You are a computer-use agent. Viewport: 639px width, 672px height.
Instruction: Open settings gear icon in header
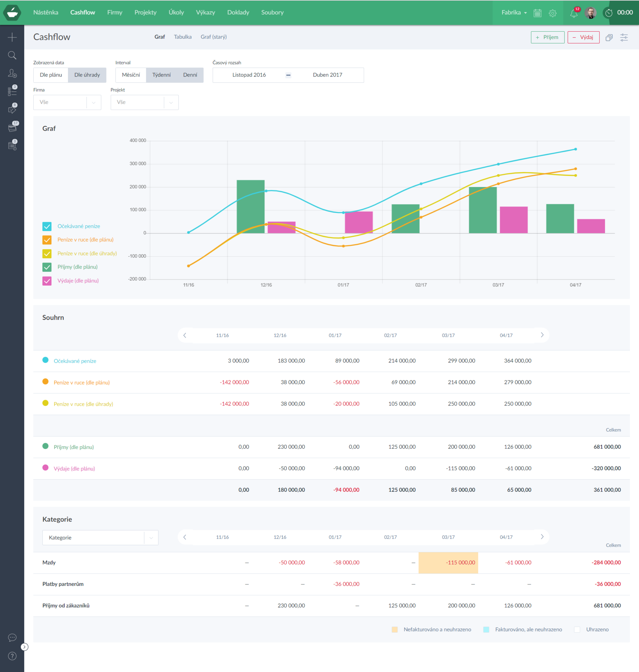553,13
